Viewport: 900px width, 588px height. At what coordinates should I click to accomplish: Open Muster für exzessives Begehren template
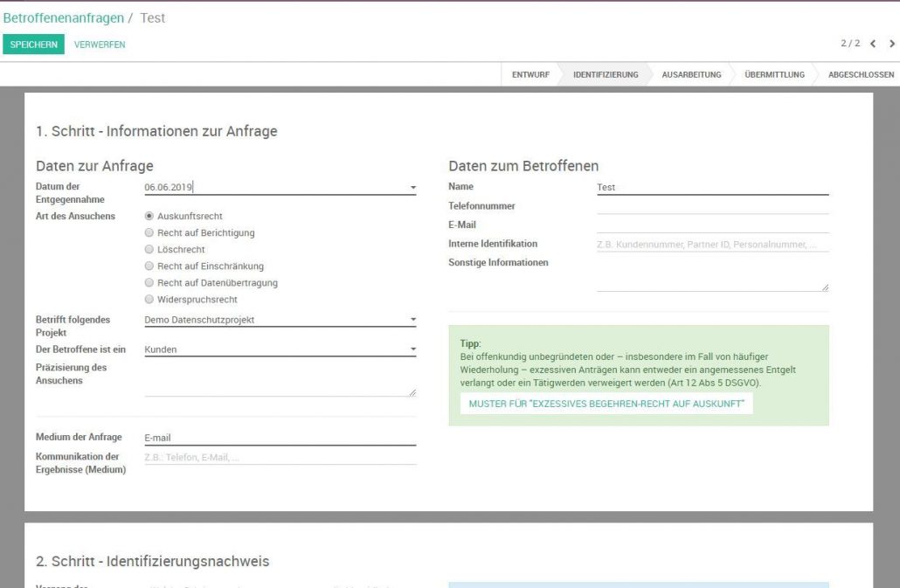click(606, 404)
